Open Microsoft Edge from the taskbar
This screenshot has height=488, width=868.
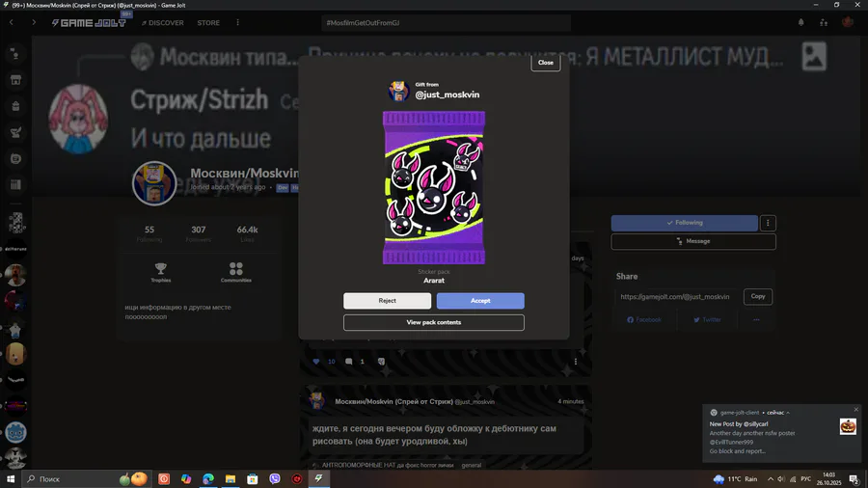click(208, 479)
